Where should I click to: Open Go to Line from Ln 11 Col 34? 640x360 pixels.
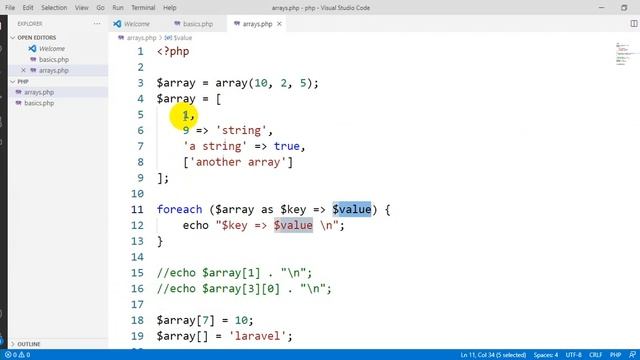[x=493, y=355]
